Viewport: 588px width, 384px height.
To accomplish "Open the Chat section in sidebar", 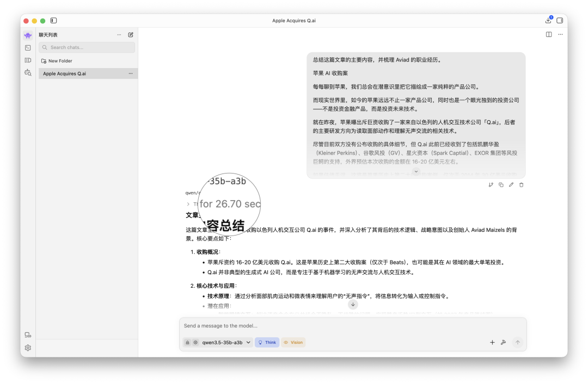I will [28, 35].
